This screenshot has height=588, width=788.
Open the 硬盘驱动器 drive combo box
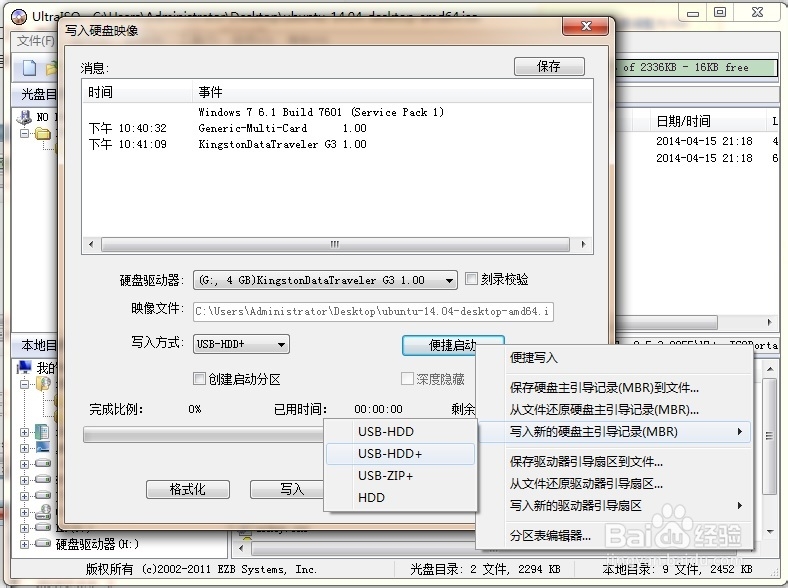click(325, 280)
